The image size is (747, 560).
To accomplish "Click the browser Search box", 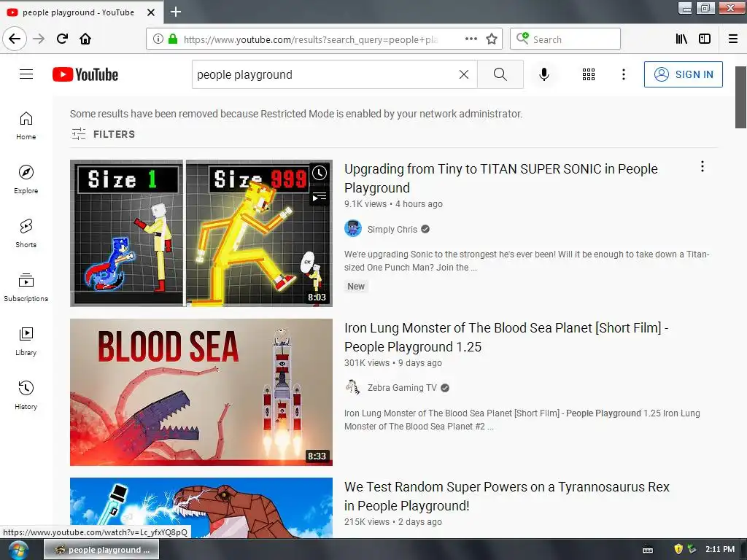I will point(565,39).
